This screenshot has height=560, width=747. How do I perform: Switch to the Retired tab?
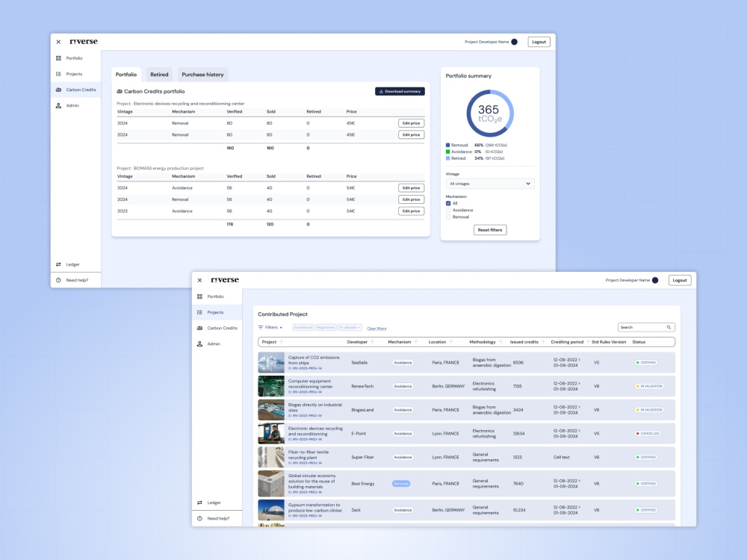click(159, 74)
